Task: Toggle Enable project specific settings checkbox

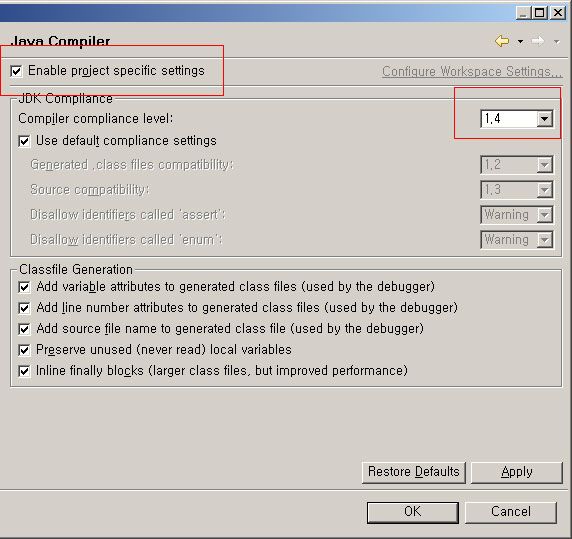Action: point(16,71)
